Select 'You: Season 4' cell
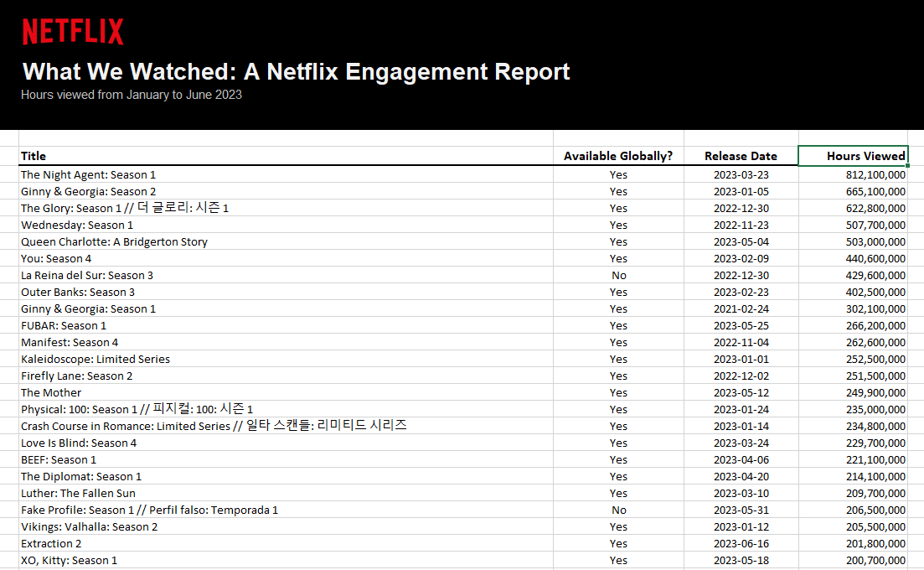The width and height of the screenshot is (924, 570). pyautogui.click(x=286, y=259)
